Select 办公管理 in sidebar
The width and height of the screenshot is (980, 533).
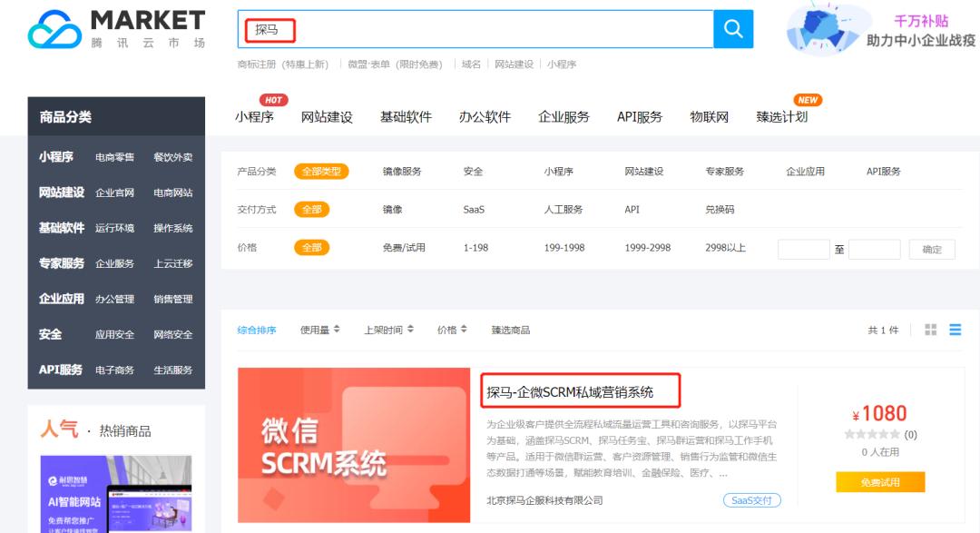(114, 299)
